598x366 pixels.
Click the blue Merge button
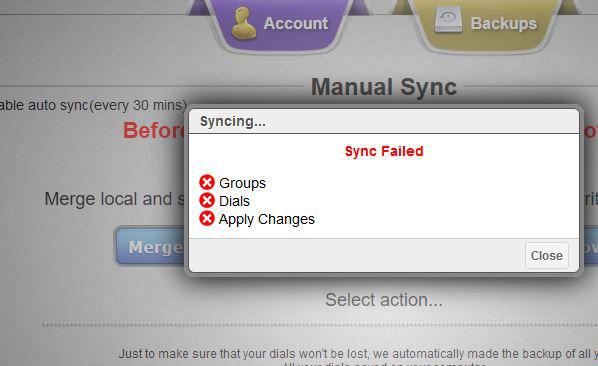pyautogui.click(x=151, y=246)
